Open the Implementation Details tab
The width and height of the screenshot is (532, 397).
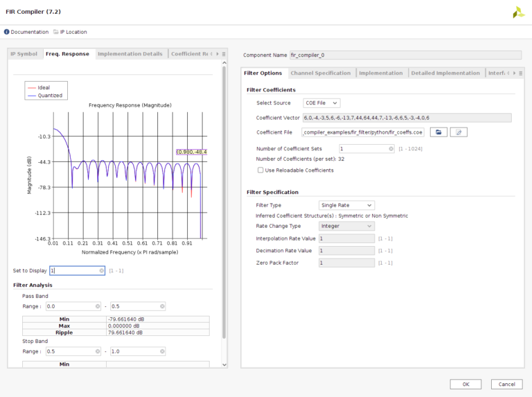click(x=130, y=54)
